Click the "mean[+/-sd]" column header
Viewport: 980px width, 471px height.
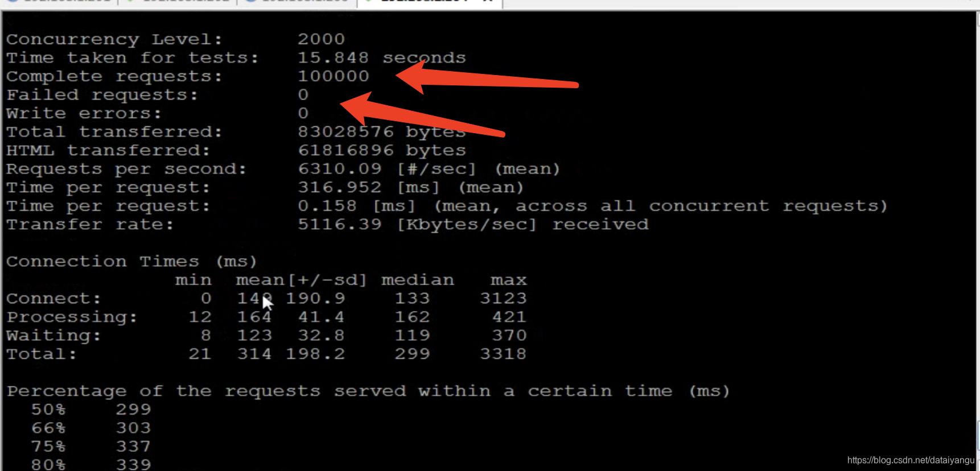pyautogui.click(x=301, y=280)
